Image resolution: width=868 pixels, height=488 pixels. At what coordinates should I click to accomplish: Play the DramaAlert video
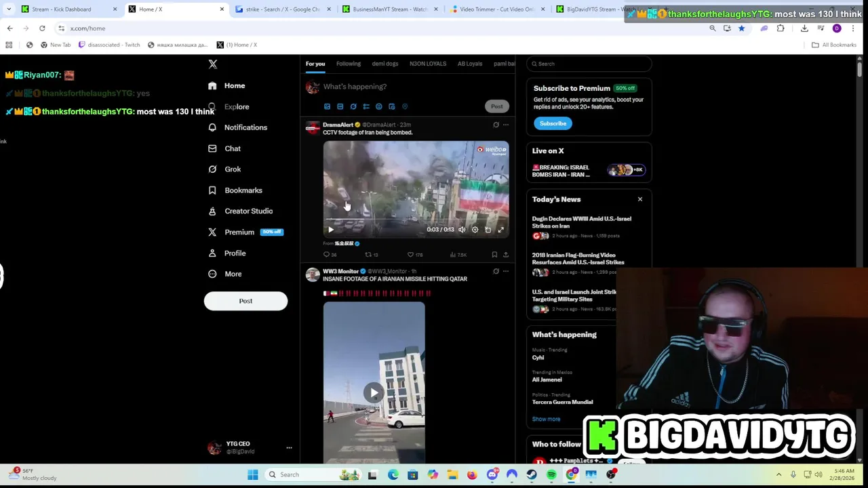[x=331, y=230]
